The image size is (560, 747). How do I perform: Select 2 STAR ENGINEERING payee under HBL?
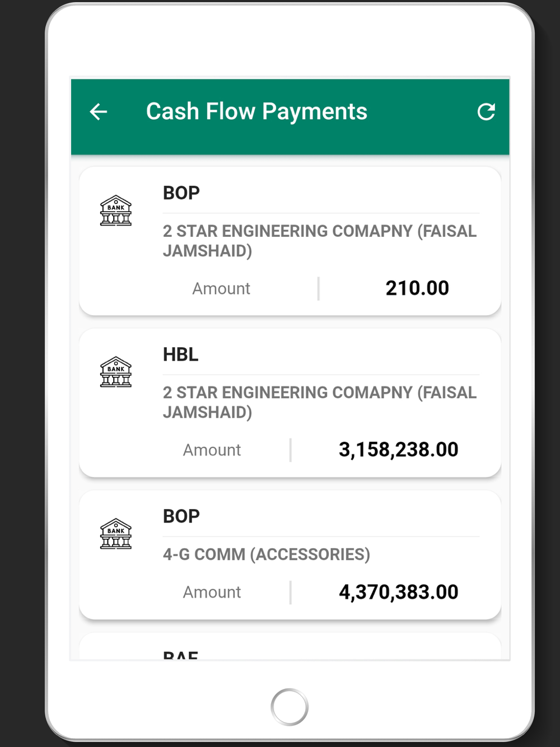point(320,402)
